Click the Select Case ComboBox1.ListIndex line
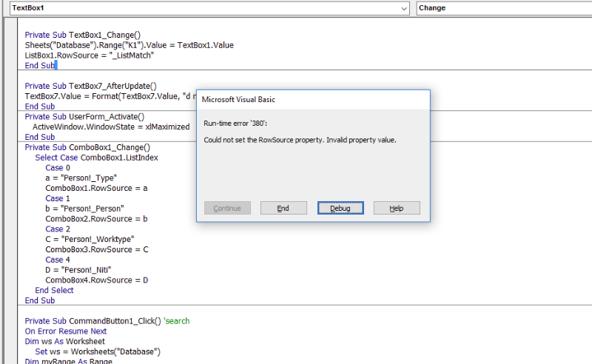 [x=96, y=158]
